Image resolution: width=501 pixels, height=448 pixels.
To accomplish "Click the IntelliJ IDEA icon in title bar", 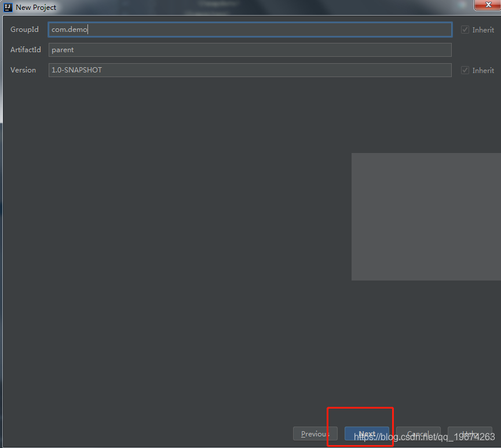I will [x=8, y=7].
